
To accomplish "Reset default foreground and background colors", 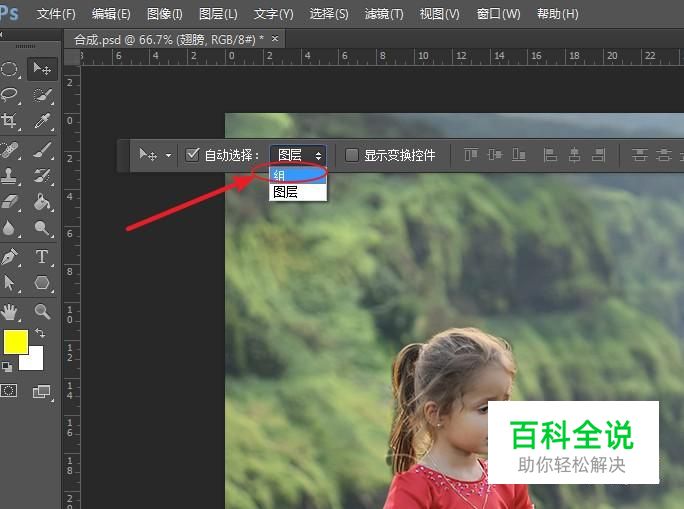I will [7, 366].
